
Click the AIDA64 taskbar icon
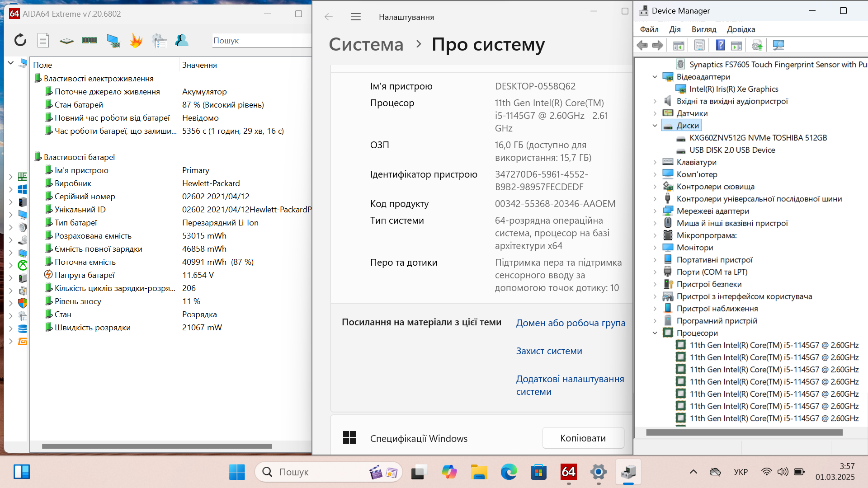[568, 472]
